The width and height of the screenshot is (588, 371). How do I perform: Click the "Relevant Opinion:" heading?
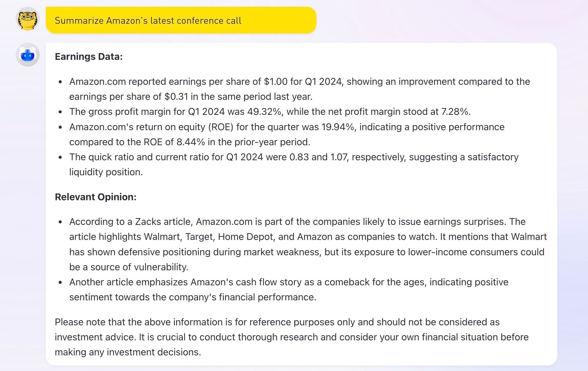[x=96, y=197]
